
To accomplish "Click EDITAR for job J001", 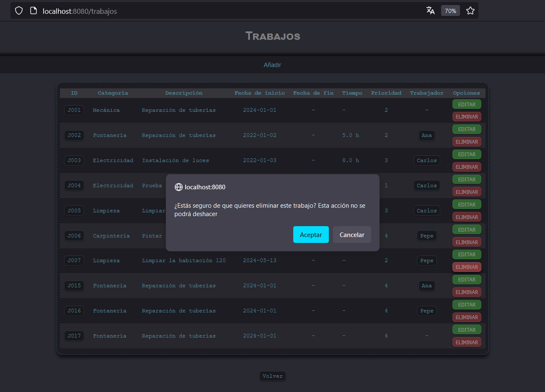I will [x=467, y=104].
